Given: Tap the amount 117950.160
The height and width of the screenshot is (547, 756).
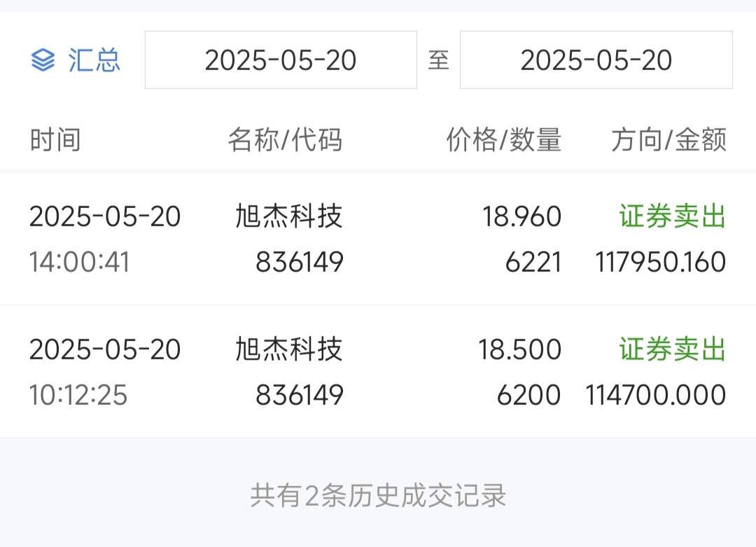Looking at the screenshot, I should [660, 263].
